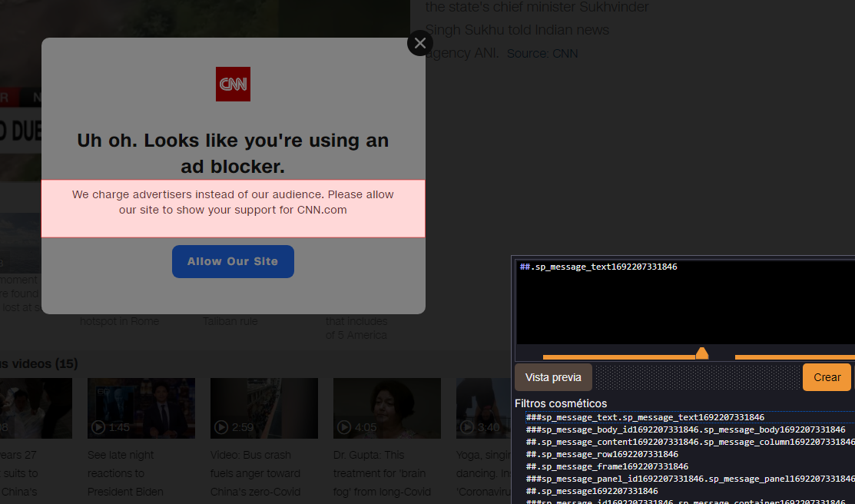Screen dimensions: 855x504
Task: Select the sp_message_content filter entry
Action: coord(684,441)
